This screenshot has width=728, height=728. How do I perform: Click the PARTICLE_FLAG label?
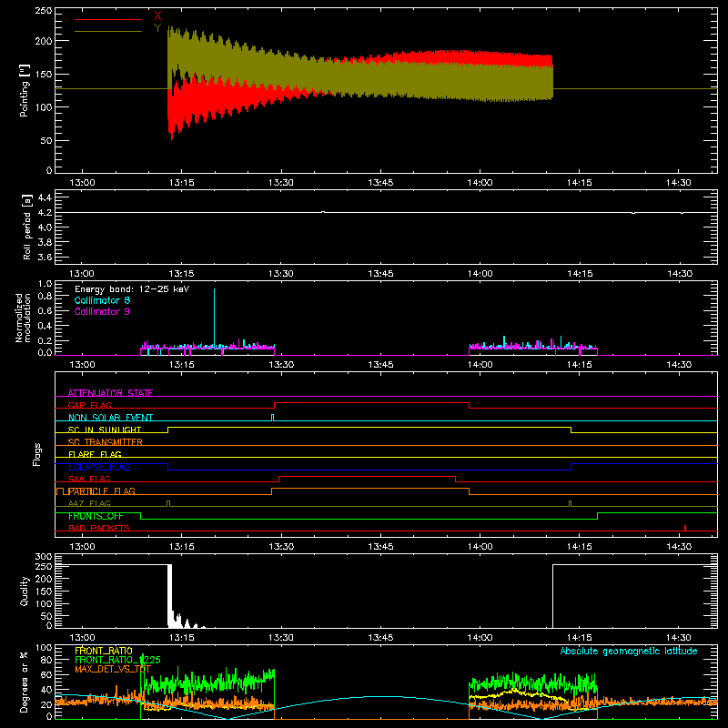coord(102,491)
